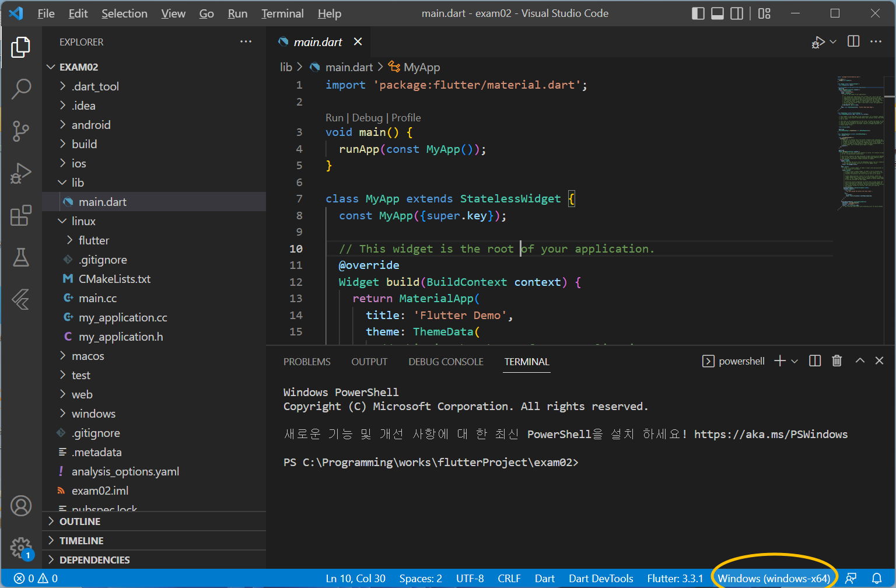Open analysis_options.yaml file
Image resolution: width=896 pixels, height=588 pixels.
[154, 471]
